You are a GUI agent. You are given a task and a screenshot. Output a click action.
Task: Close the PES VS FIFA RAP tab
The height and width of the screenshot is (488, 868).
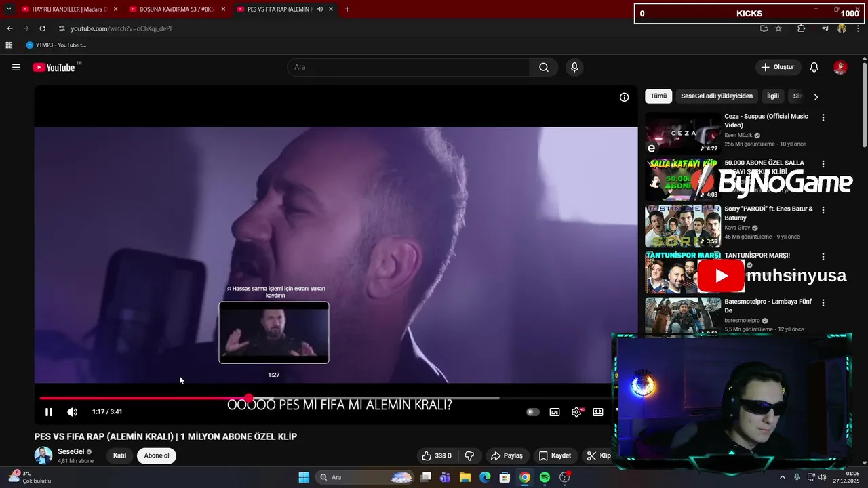click(x=331, y=9)
